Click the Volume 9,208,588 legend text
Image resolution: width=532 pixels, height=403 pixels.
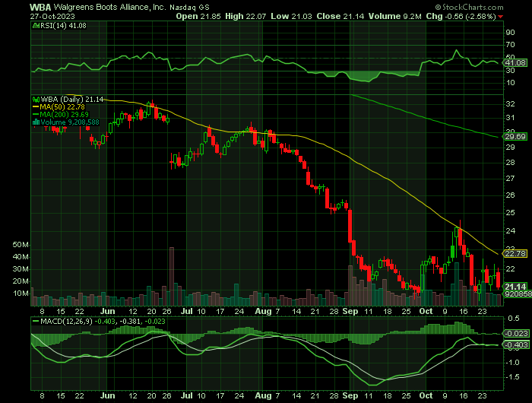(70, 122)
